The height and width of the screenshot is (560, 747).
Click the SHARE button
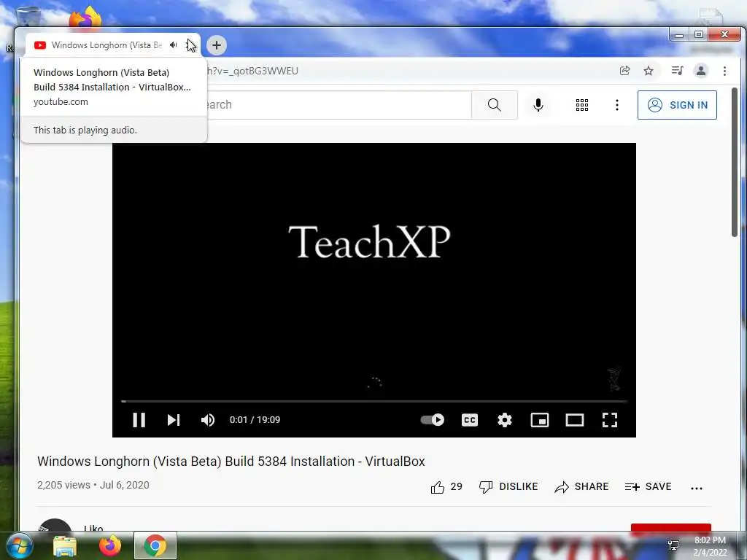coord(581,486)
